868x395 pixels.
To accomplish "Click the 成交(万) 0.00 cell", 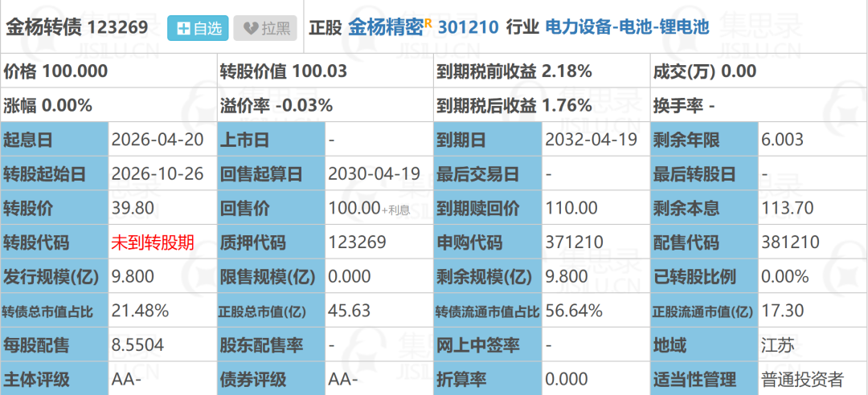I will (759, 71).
